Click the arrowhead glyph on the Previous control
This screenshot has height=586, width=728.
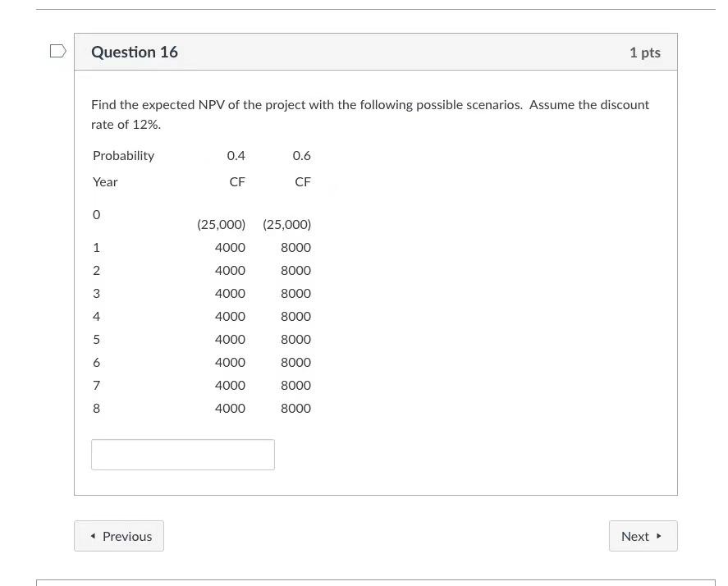click(x=93, y=535)
